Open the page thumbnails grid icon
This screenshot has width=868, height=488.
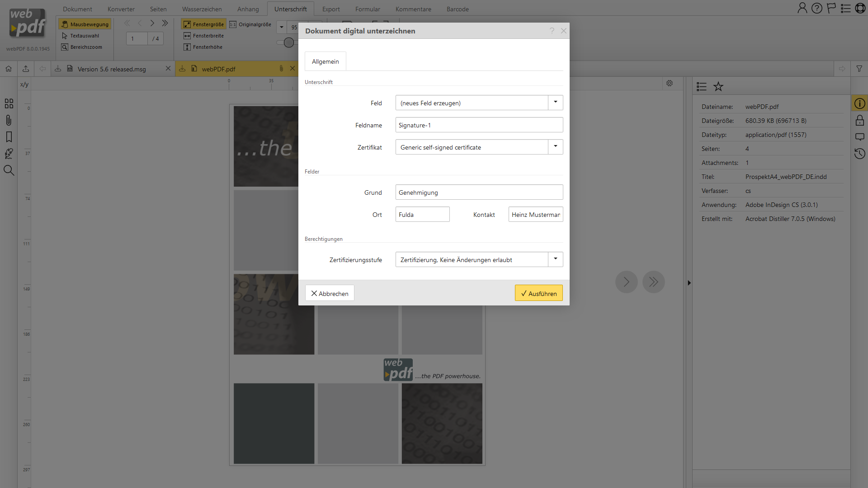tap(9, 103)
